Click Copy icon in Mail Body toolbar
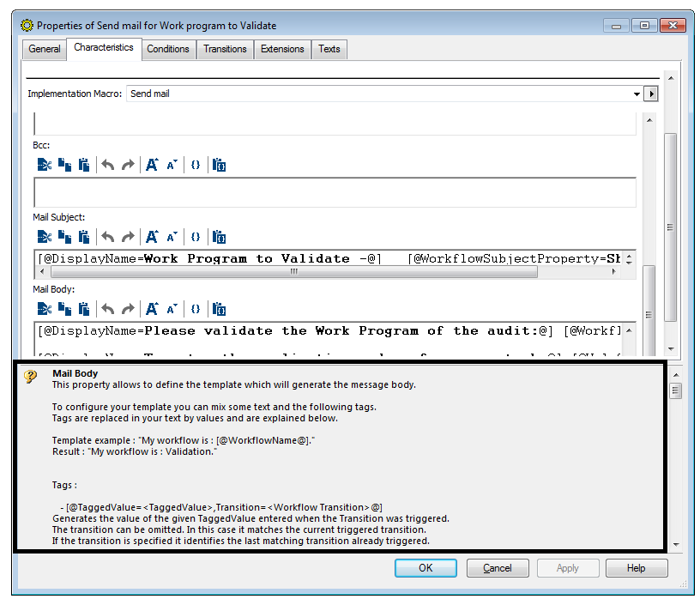The height and width of the screenshot is (605, 700). 64,309
